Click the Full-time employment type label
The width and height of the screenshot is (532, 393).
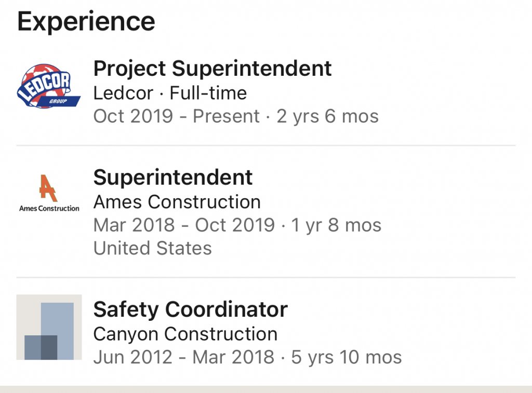pyautogui.click(x=208, y=93)
